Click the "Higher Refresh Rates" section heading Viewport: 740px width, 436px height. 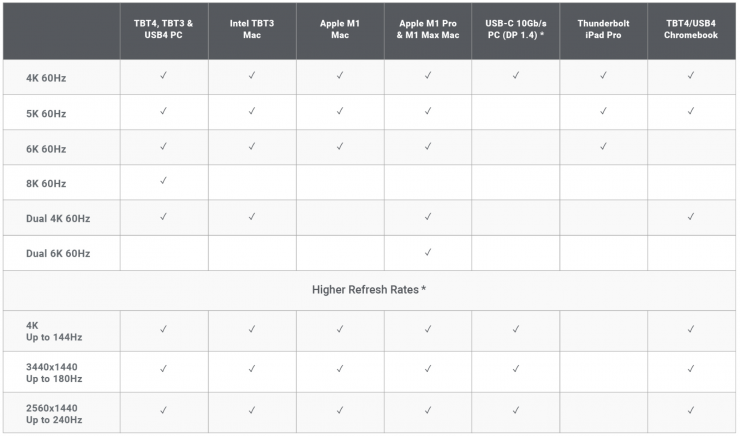coord(370,290)
